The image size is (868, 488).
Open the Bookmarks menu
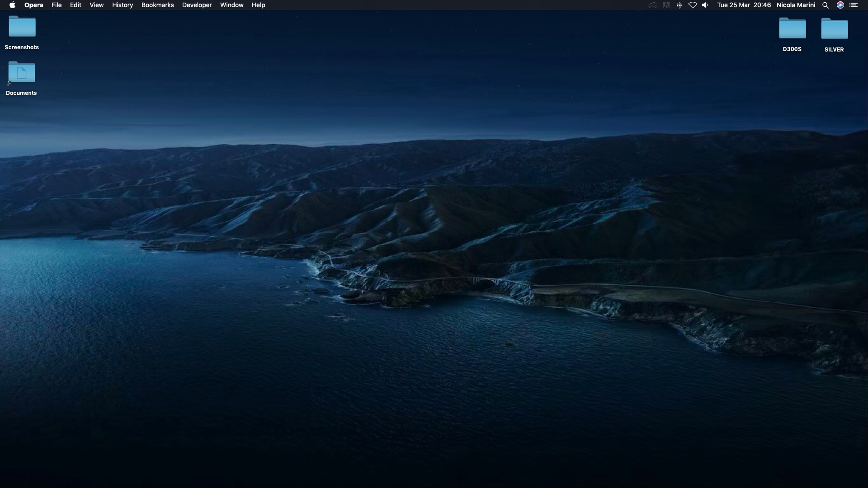157,5
